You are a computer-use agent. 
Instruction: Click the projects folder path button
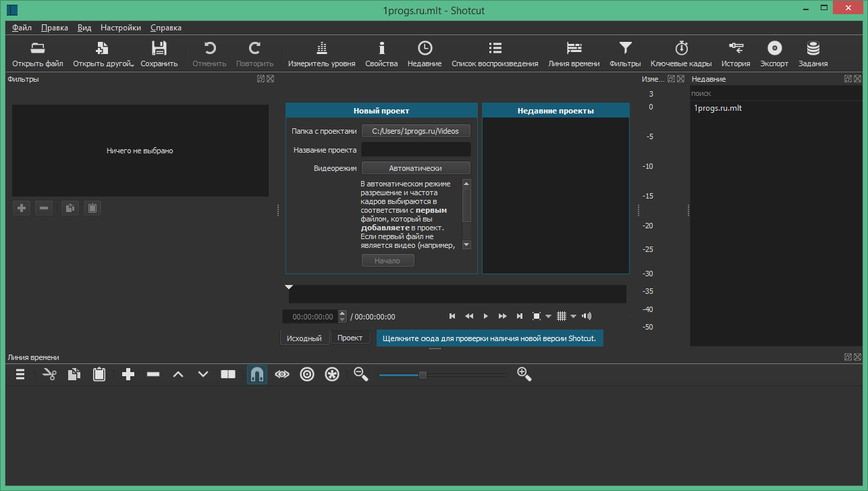[x=416, y=131]
